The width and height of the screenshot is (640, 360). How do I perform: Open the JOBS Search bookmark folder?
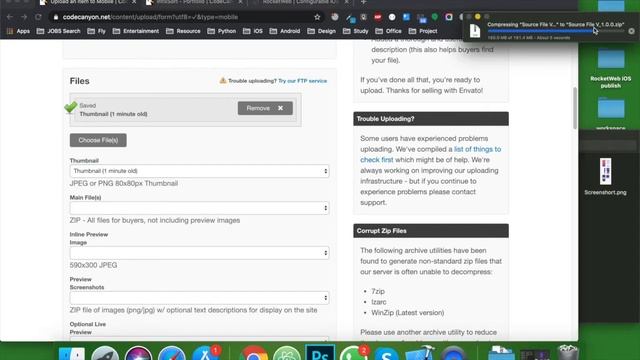(59, 31)
